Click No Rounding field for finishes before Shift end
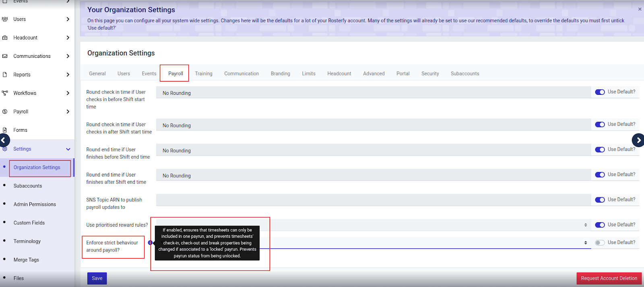 pyautogui.click(x=374, y=150)
